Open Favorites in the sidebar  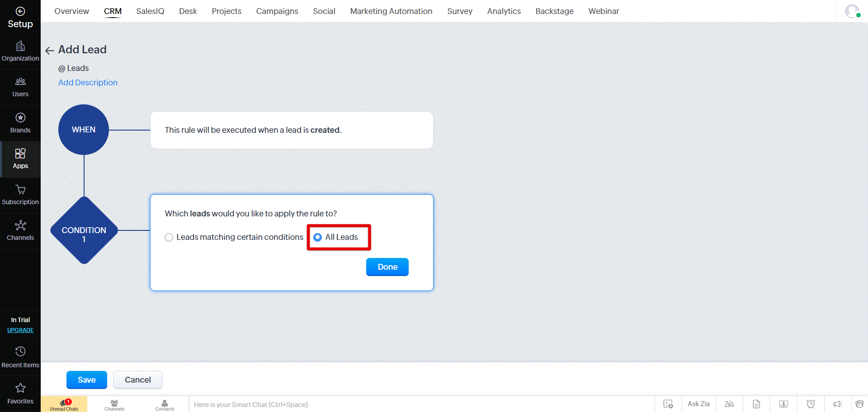(20, 394)
